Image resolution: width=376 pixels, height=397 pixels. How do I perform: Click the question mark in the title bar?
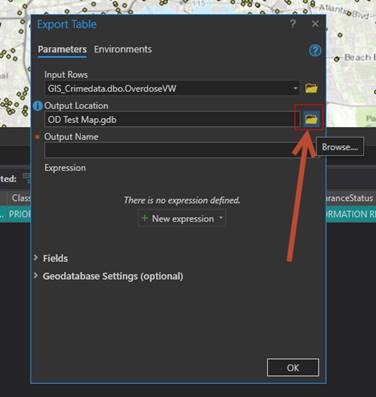coord(293,24)
